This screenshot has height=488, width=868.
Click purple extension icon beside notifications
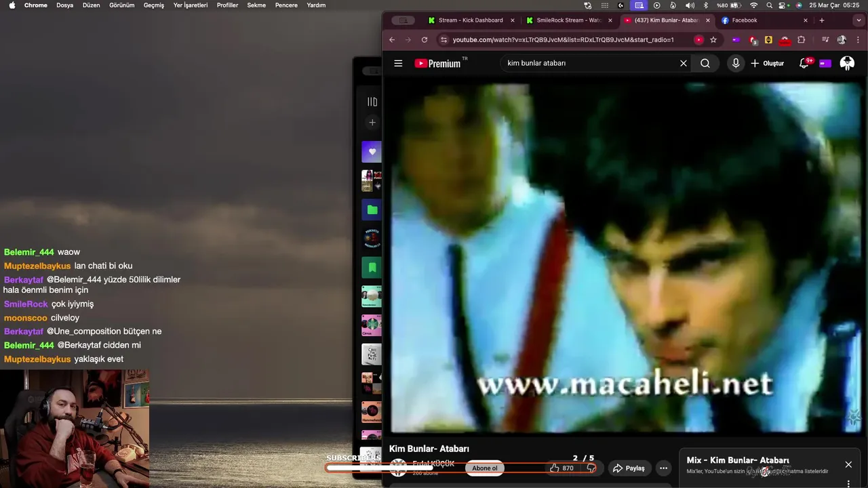click(x=825, y=63)
